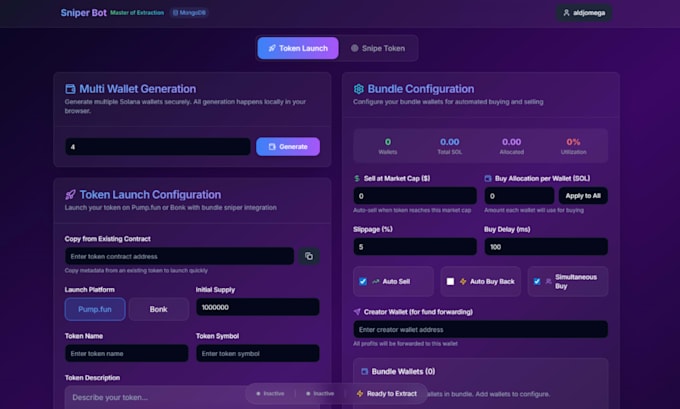Image resolution: width=680 pixels, height=409 pixels.
Task: Click the Wallets stat showing 0
Action: click(388, 146)
